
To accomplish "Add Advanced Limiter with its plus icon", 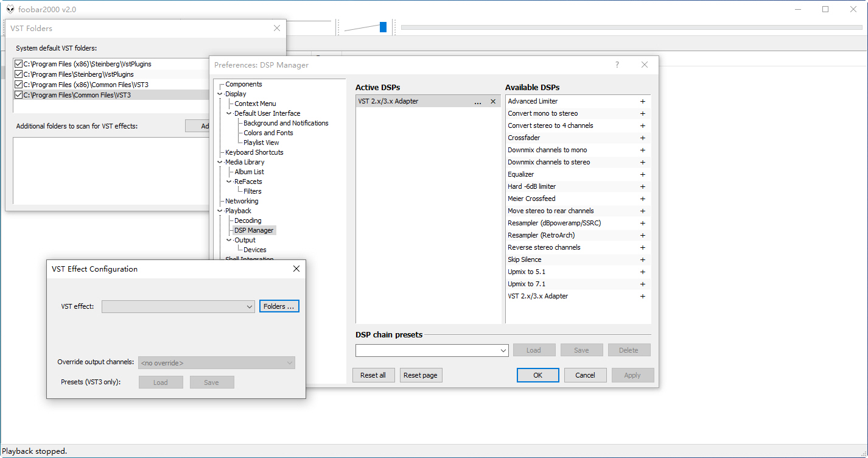I will (642, 101).
